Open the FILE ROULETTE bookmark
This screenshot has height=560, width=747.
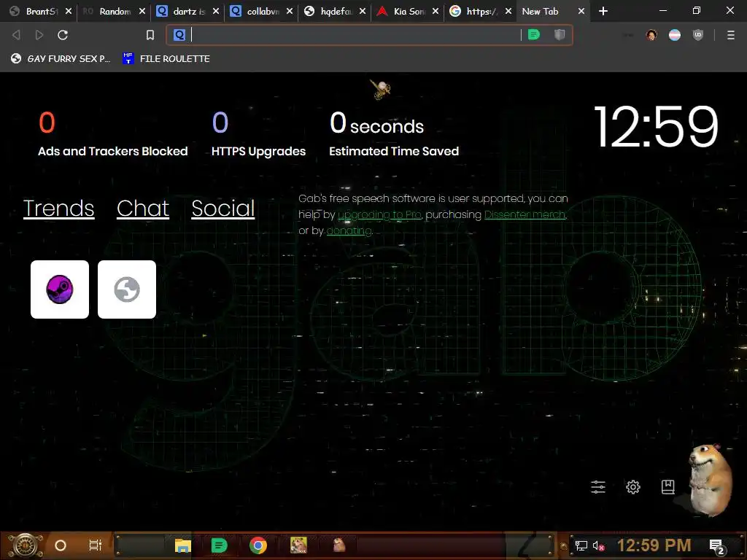click(166, 58)
